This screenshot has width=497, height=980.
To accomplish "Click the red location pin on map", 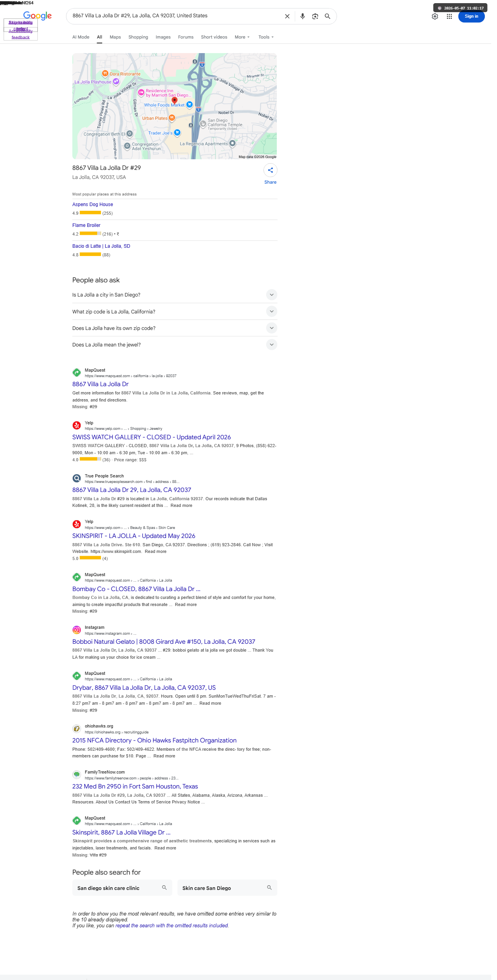I will [x=175, y=100].
